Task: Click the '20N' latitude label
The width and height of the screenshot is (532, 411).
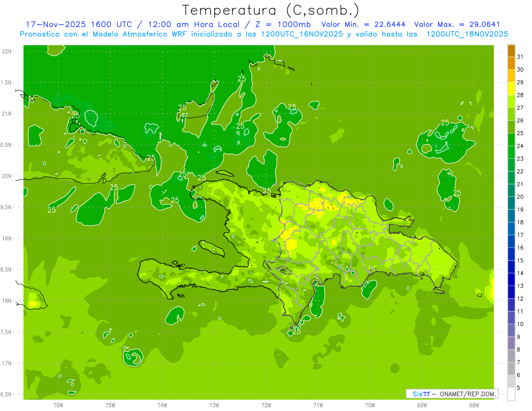Action: pyautogui.click(x=7, y=176)
